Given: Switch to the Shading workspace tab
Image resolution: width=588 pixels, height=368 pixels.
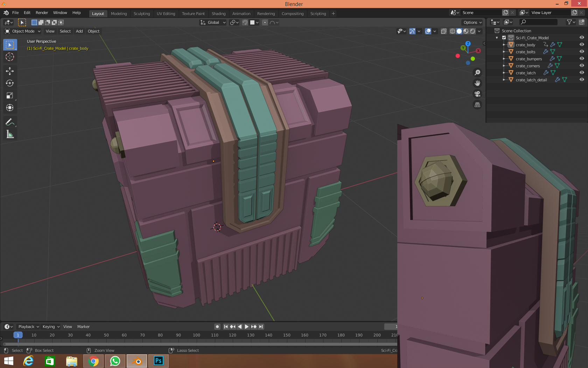Looking at the screenshot, I should (x=218, y=14).
